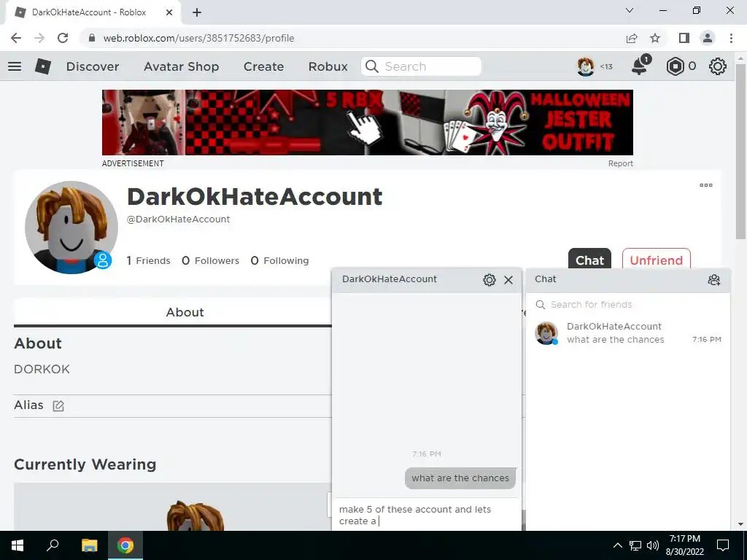Viewport: 747px width, 560px height.
Task: Click the chat message input box
Action: pos(426,515)
